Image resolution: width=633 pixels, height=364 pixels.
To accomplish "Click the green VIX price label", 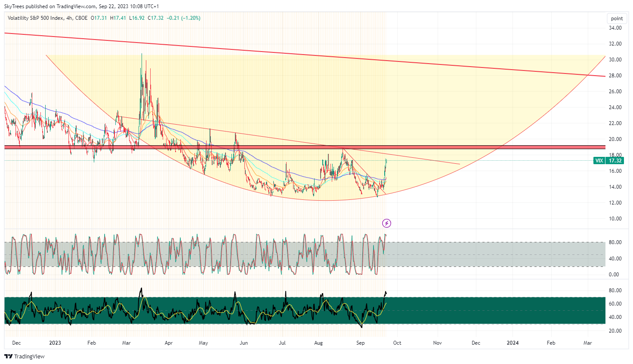I will tap(599, 161).
